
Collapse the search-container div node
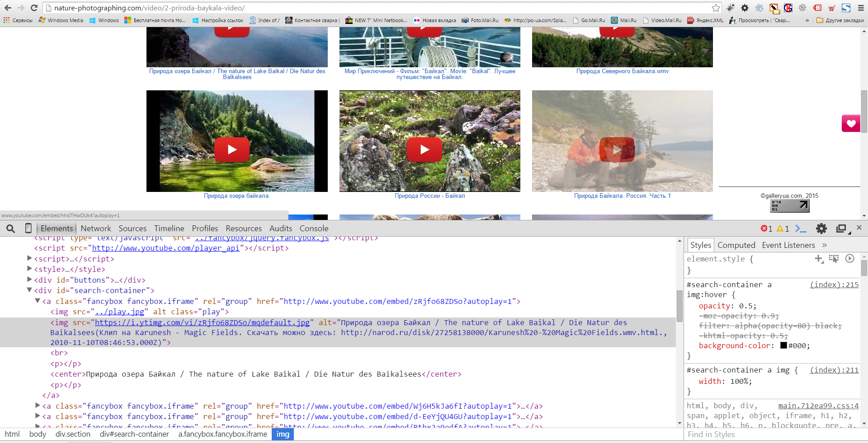click(29, 290)
